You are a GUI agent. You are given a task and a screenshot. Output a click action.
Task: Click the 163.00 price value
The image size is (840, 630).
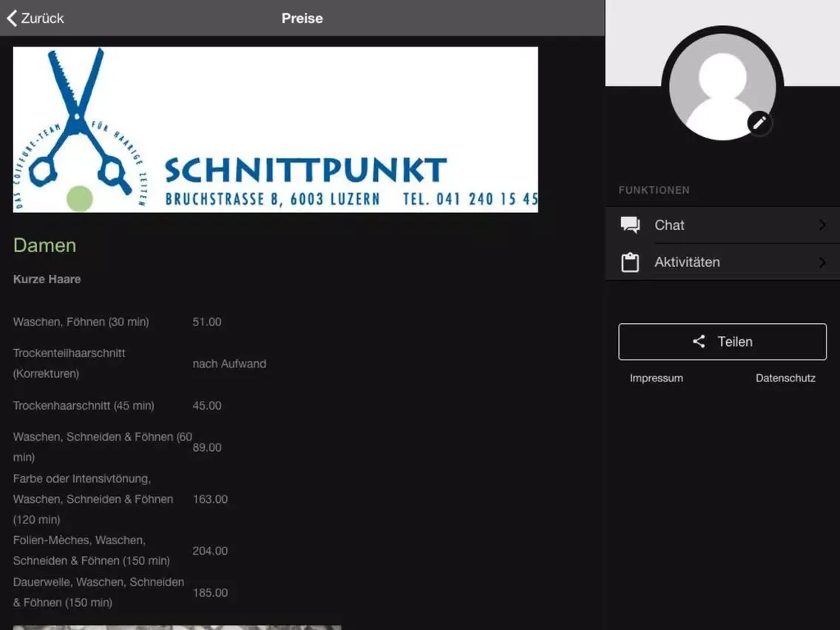(210, 499)
